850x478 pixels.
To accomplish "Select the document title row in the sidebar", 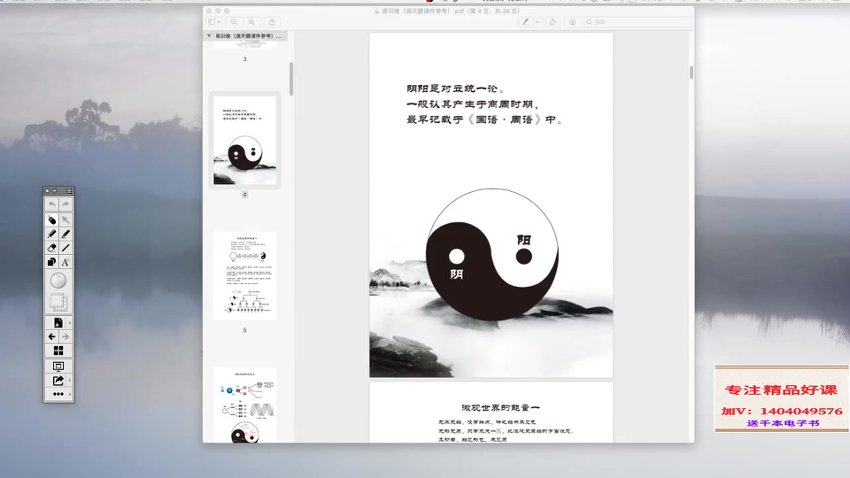I will pos(246,36).
